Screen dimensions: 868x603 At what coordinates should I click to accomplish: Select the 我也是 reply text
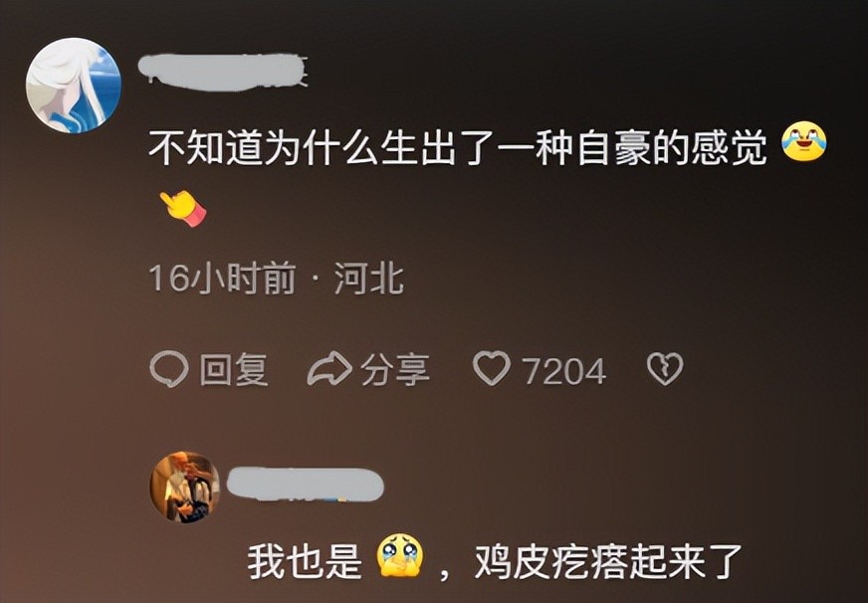[305, 562]
